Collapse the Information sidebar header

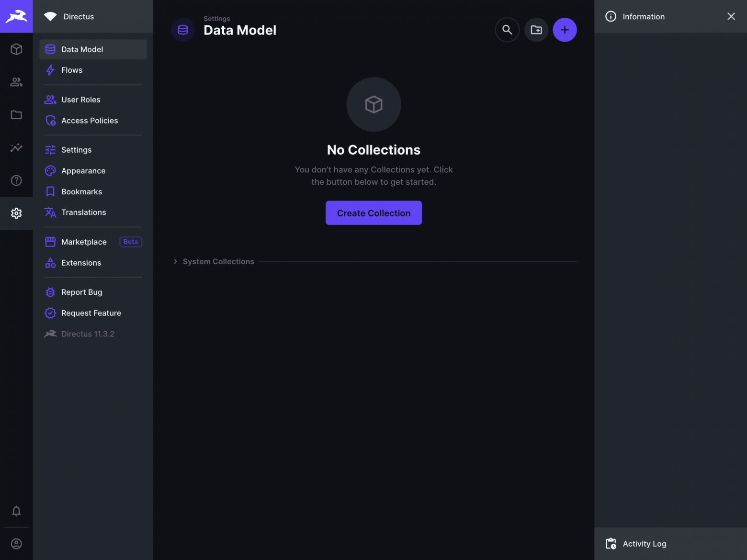[x=670, y=16]
